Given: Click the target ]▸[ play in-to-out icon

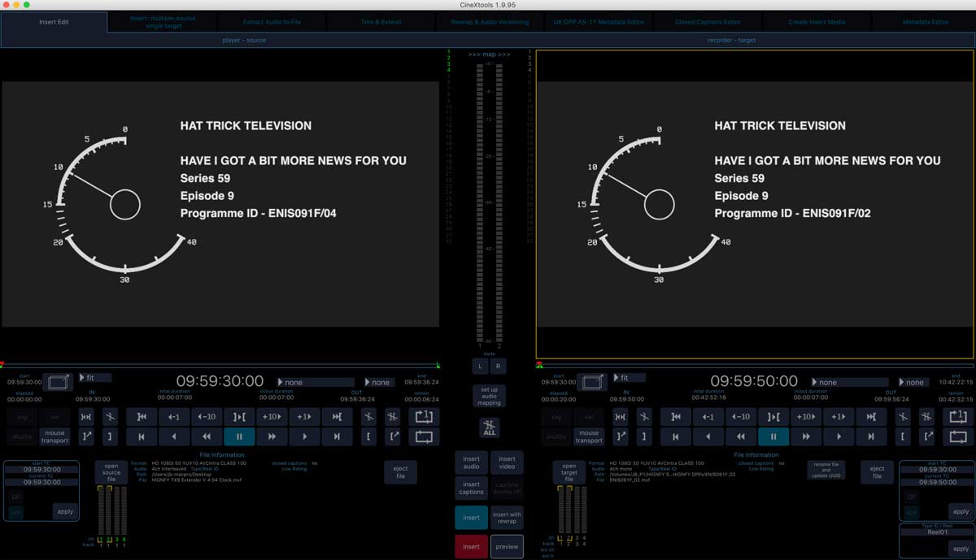Looking at the screenshot, I should (x=773, y=416).
